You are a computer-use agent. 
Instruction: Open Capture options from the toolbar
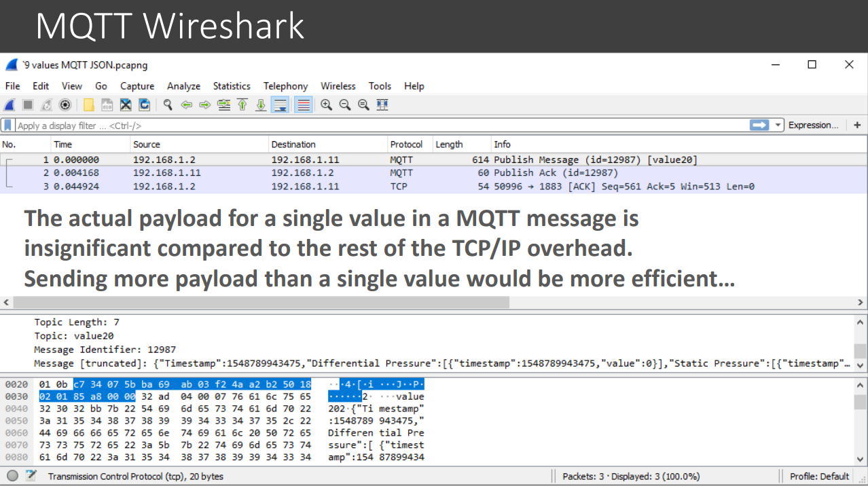65,105
